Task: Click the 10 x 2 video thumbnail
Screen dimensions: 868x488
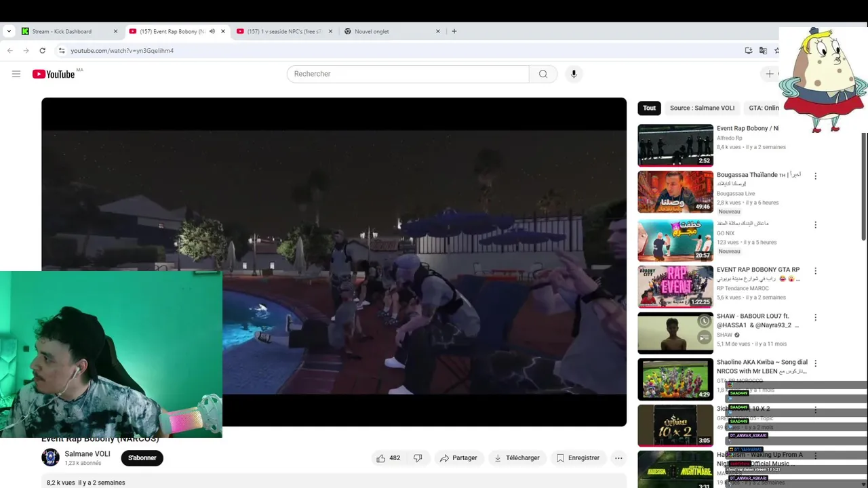Action: pos(675,425)
